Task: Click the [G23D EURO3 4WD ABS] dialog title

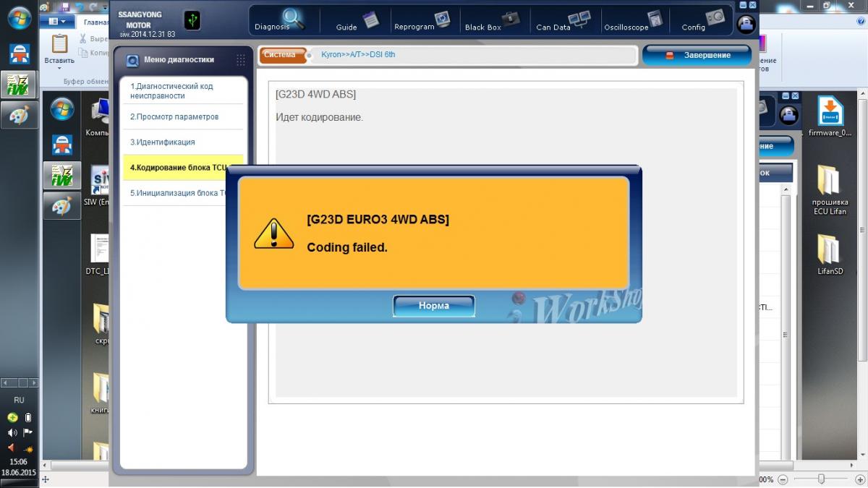Action: [x=378, y=219]
